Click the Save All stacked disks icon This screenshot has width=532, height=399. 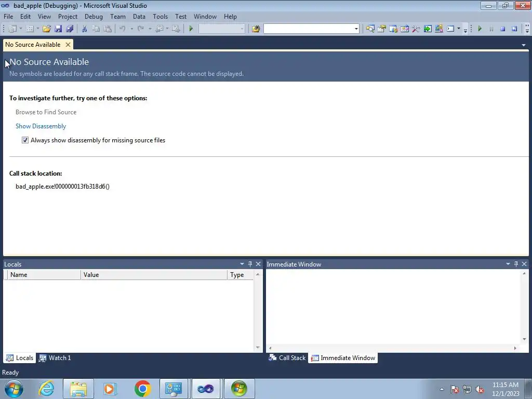tap(70, 29)
